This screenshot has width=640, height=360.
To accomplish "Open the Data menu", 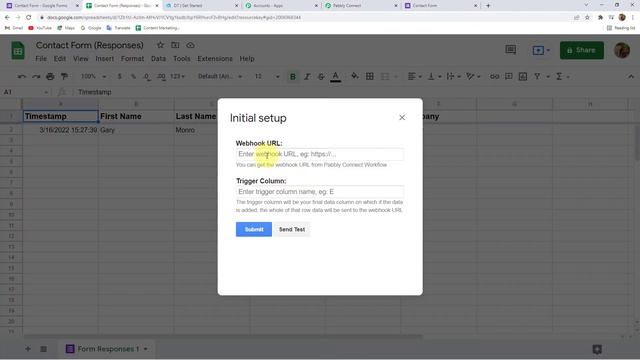I will [158, 59].
